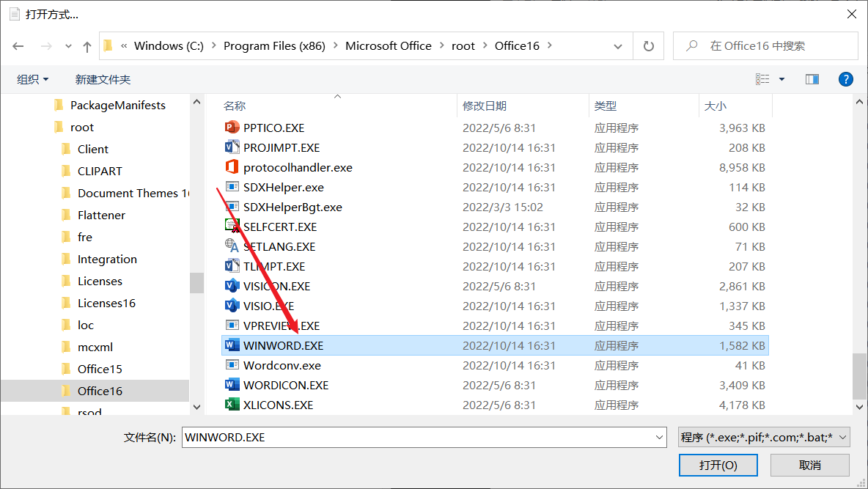Click the icon beside Wordconv.exe

(x=232, y=366)
